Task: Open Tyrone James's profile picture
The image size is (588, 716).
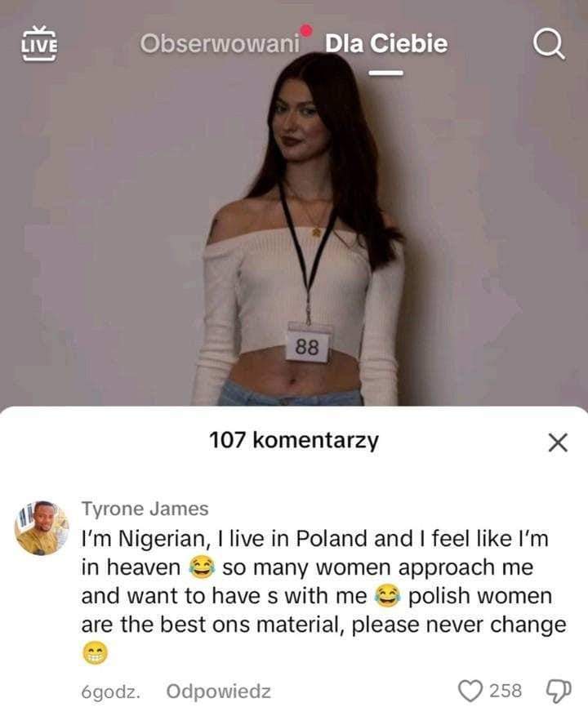Action: [42, 527]
